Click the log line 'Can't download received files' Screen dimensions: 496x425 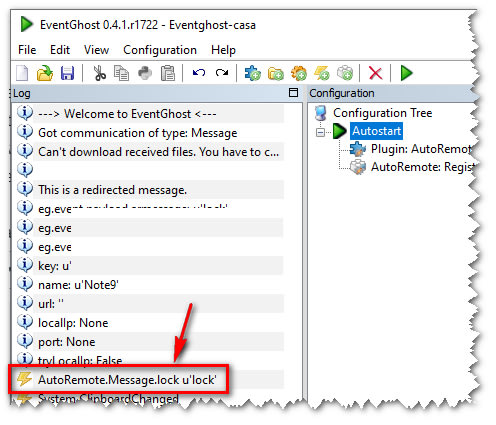(158, 152)
